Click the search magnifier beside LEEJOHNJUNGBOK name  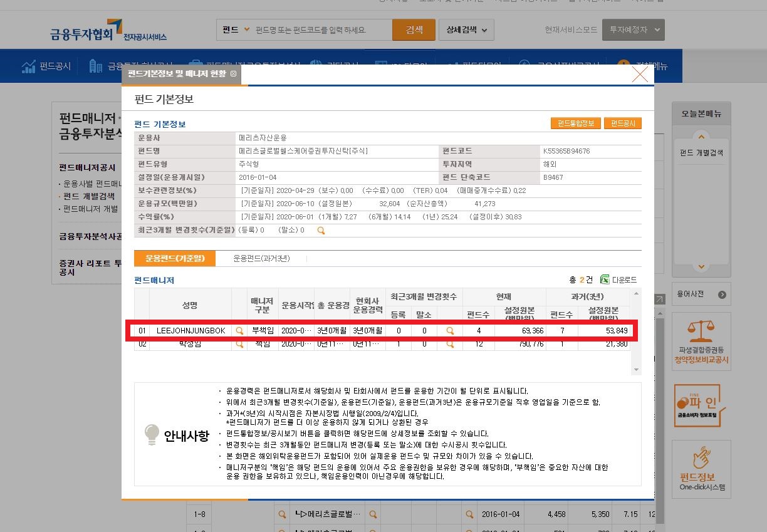pyautogui.click(x=239, y=330)
